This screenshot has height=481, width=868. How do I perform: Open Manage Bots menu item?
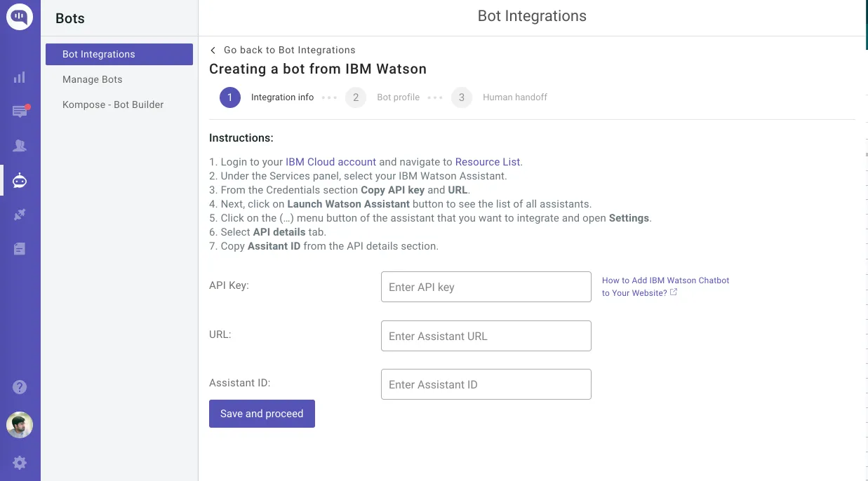tap(93, 80)
